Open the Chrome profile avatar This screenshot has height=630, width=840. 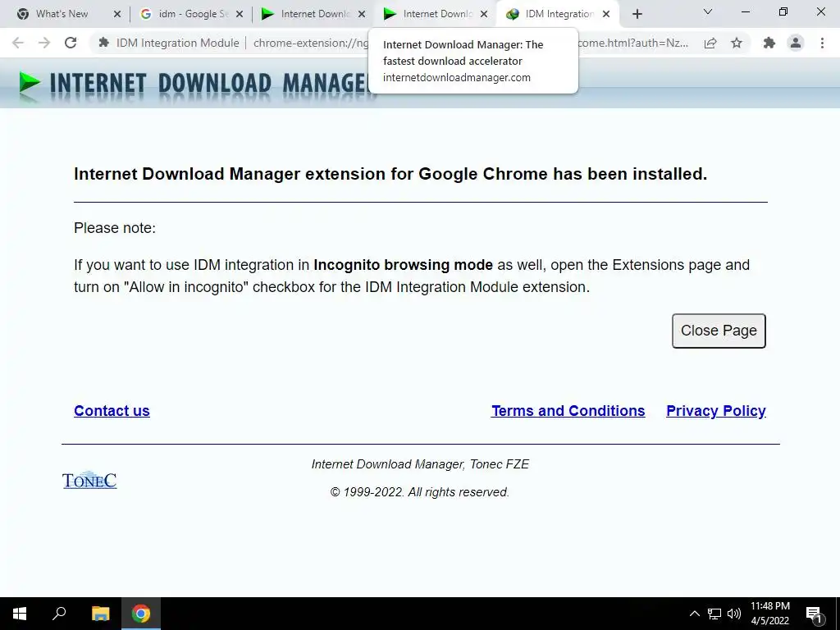[x=796, y=43]
